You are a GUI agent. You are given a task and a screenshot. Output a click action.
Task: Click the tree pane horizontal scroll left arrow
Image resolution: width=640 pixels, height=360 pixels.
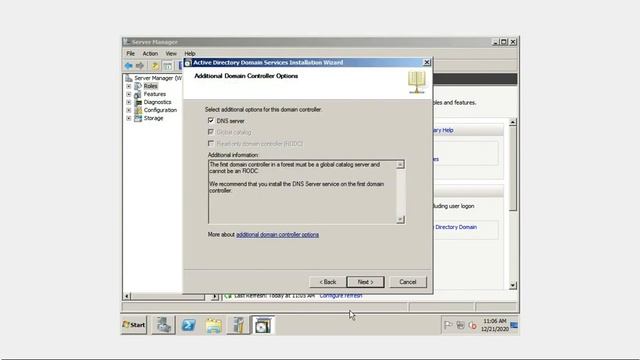click(x=127, y=296)
